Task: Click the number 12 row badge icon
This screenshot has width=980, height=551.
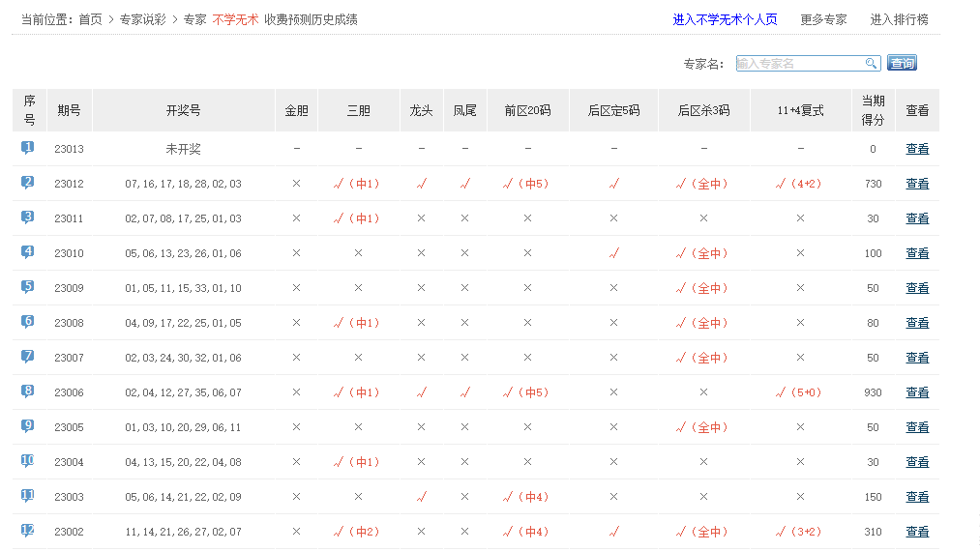Action: tap(28, 531)
